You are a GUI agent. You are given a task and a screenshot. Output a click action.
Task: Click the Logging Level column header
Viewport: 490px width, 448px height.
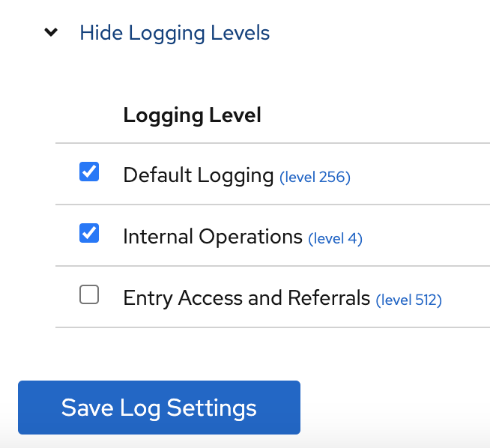pos(192,115)
